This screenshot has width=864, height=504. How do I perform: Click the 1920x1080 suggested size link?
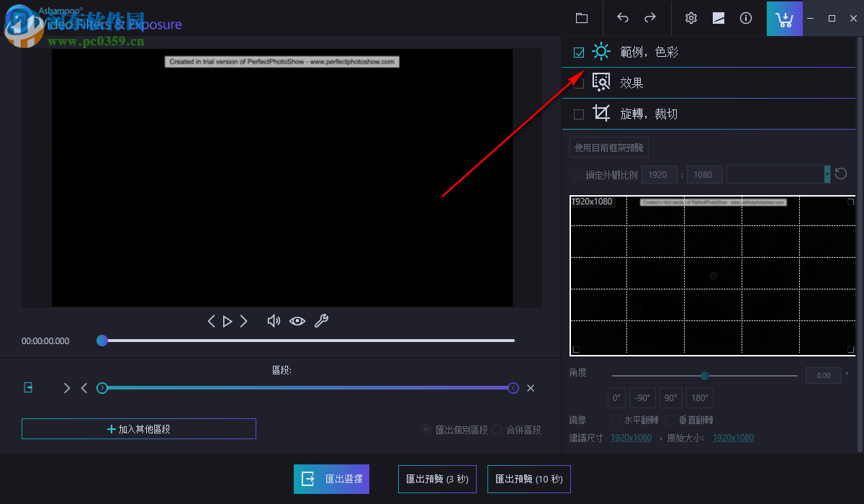click(631, 437)
